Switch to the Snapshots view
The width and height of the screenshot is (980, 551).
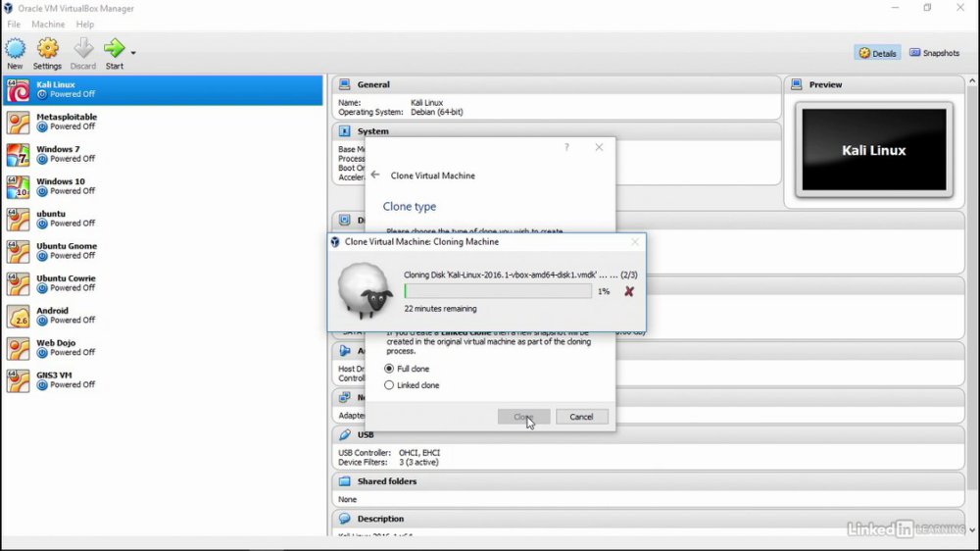934,53
